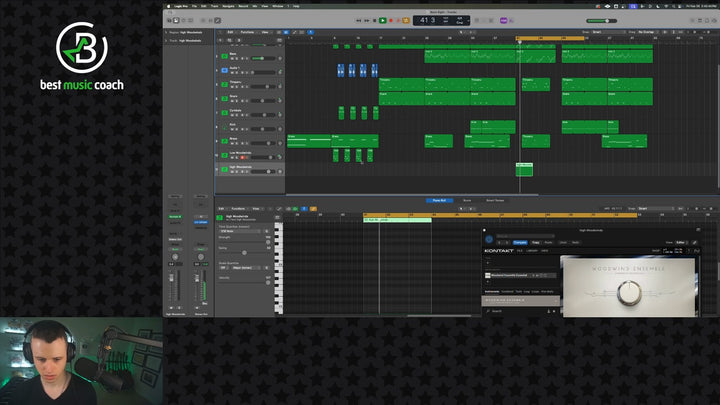Click Undo in the Kontakt plugin header
This screenshot has width=720, height=405.
tap(563, 242)
